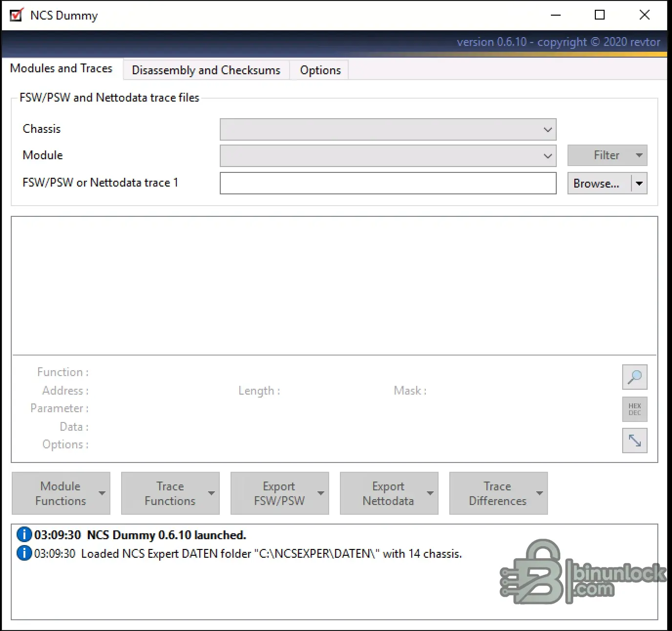The width and height of the screenshot is (672, 631).
Task: Click the magnifier search icon button
Action: (x=634, y=377)
